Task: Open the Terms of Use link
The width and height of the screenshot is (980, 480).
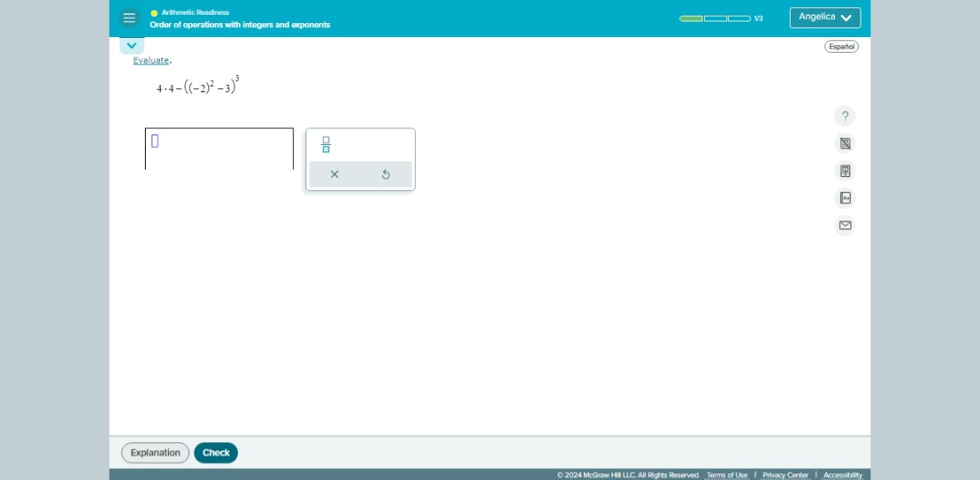Action: tap(728, 474)
